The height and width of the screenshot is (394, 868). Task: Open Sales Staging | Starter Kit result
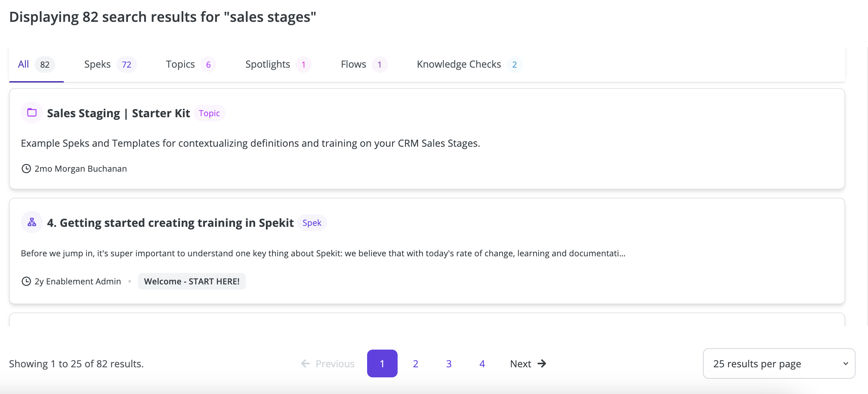(x=119, y=113)
